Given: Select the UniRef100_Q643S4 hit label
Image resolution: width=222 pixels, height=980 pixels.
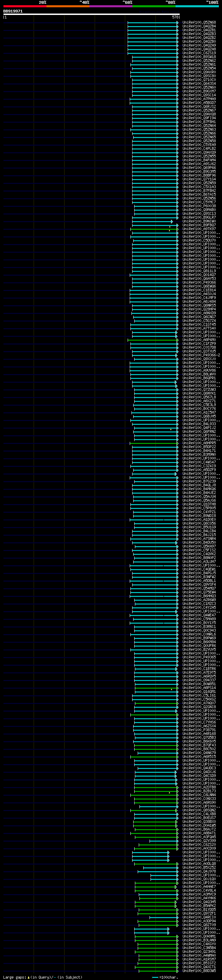Looking at the screenshot, I should pyautogui.click(x=199, y=84).
